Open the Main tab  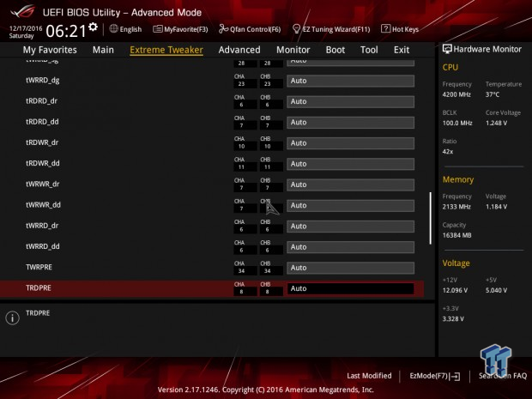tap(103, 50)
